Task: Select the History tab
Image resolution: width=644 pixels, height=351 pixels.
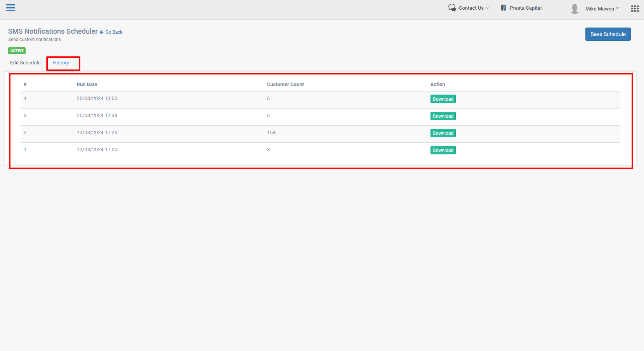Action: tap(61, 63)
